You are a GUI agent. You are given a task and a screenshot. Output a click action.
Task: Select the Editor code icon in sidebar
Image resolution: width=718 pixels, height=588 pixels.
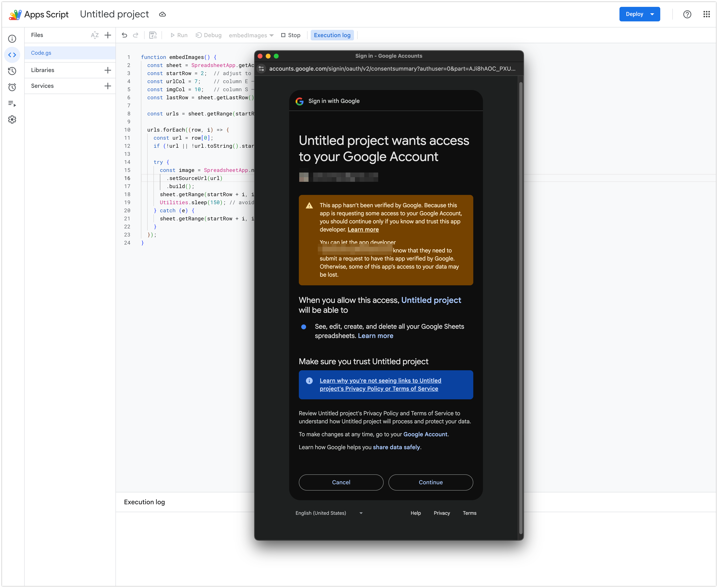12,55
